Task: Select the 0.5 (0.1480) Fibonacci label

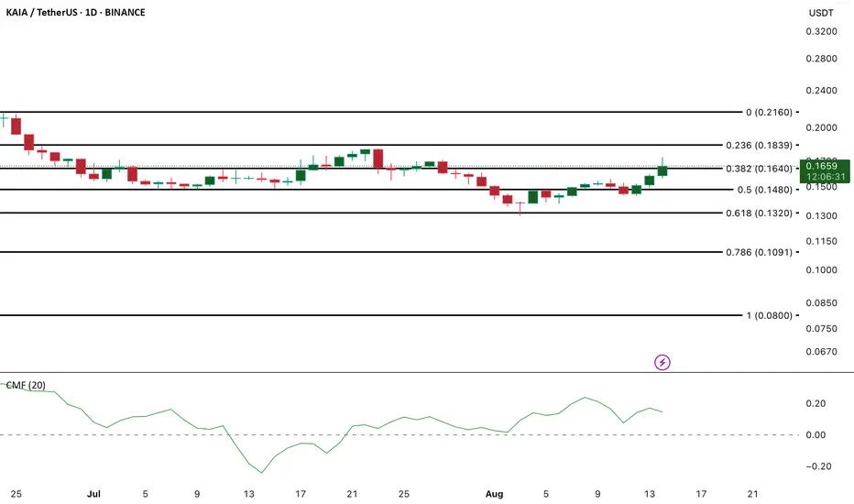Action: pyautogui.click(x=765, y=190)
